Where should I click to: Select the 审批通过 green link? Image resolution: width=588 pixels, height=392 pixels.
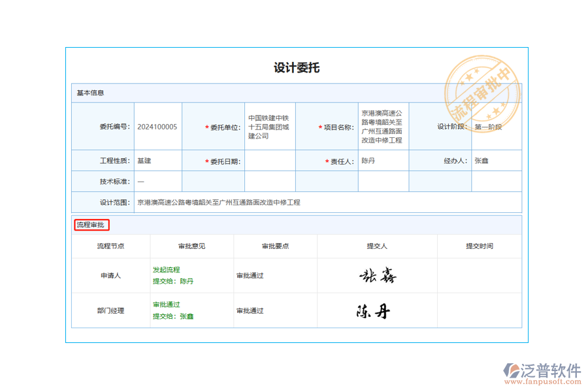click(165, 304)
